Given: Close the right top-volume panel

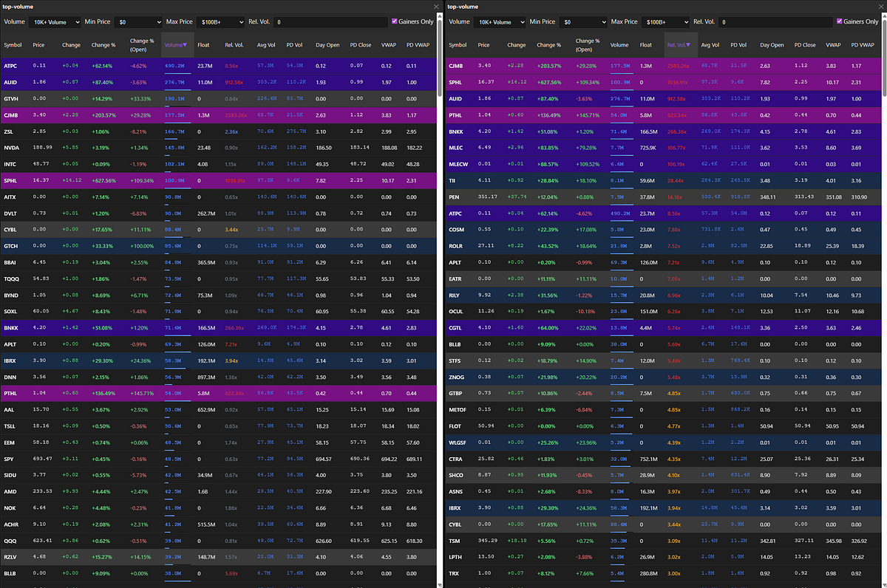Looking at the screenshot, I should tap(879, 7).
